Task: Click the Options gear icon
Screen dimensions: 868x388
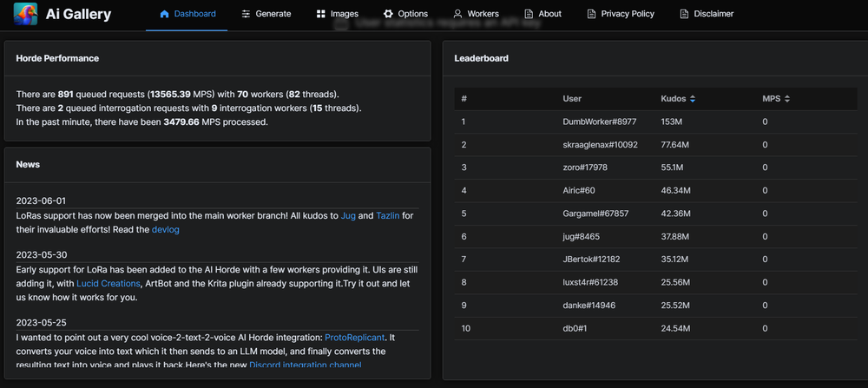Action: click(x=388, y=14)
